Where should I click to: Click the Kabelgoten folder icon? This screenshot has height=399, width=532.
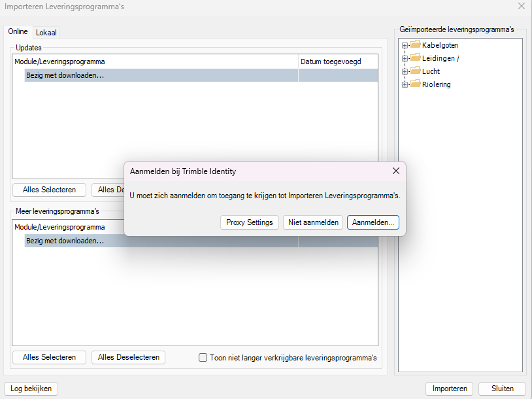point(415,44)
